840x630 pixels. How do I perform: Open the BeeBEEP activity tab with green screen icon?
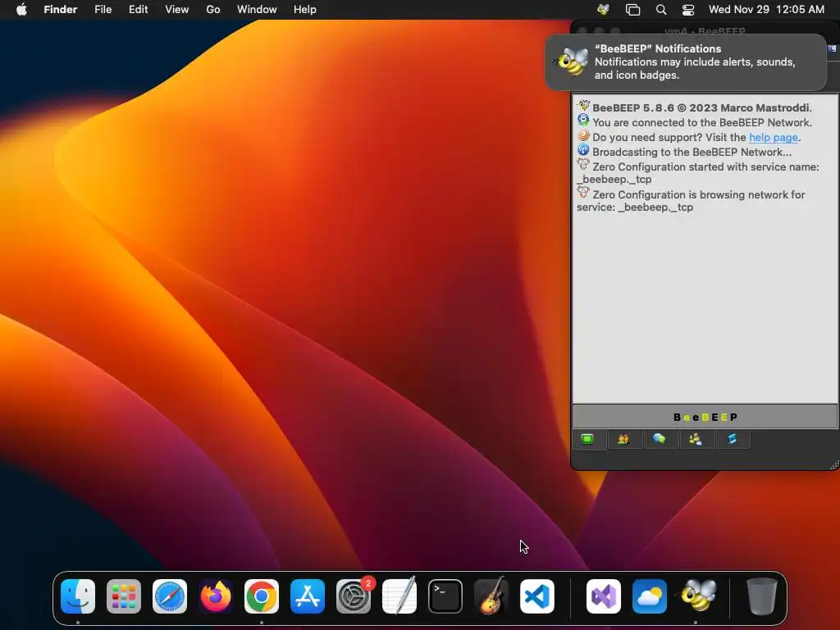coord(587,440)
